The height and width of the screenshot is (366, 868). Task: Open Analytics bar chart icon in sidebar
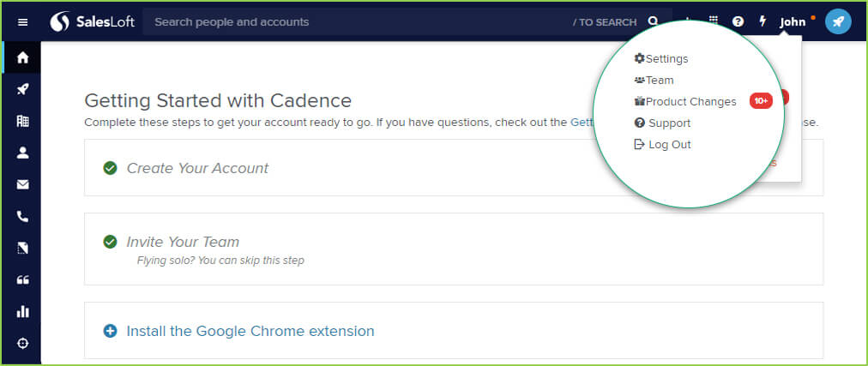tap(22, 311)
